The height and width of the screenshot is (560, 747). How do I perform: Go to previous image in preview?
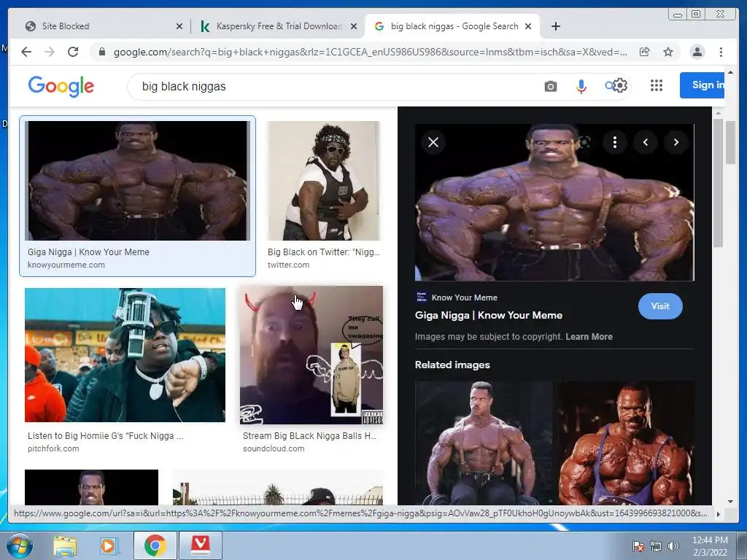coord(646,142)
